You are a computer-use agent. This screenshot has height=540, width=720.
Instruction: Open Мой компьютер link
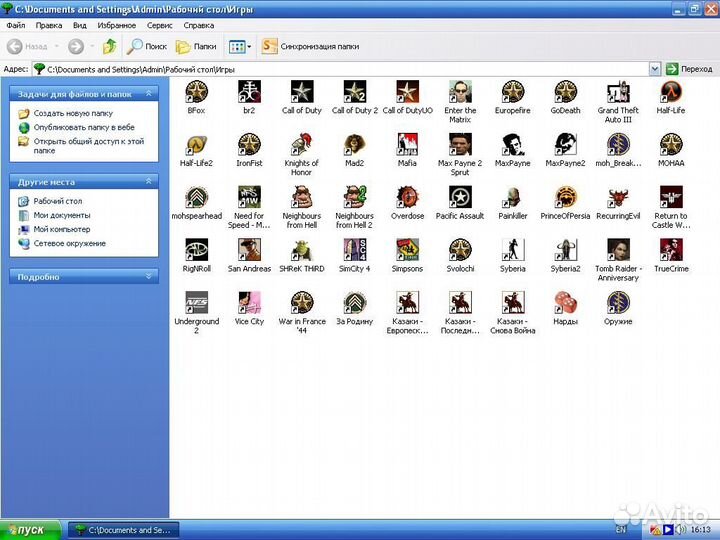tap(62, 230)
